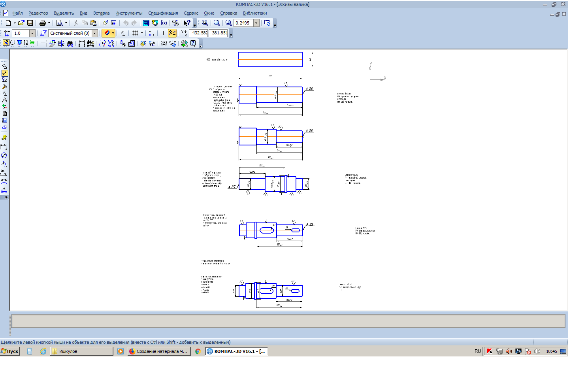
Task: Expand the zoom scale 0.2495 dropdown
Action: pos(256,23)
